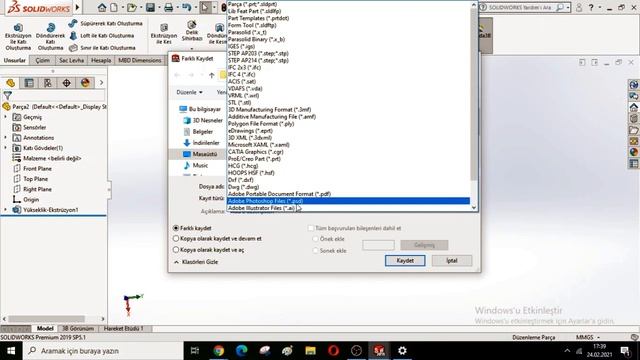Select Önek ekle radio option

tap(315, 239)
